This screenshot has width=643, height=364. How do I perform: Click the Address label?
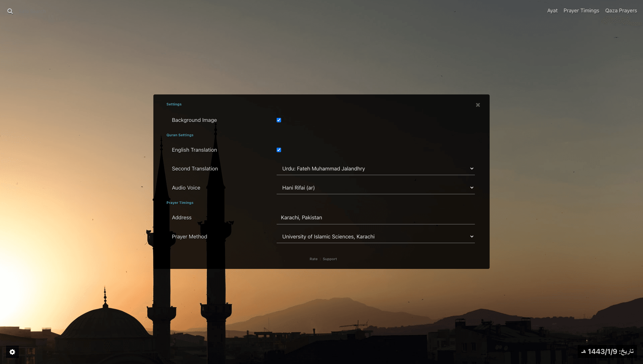click(182, 218)
